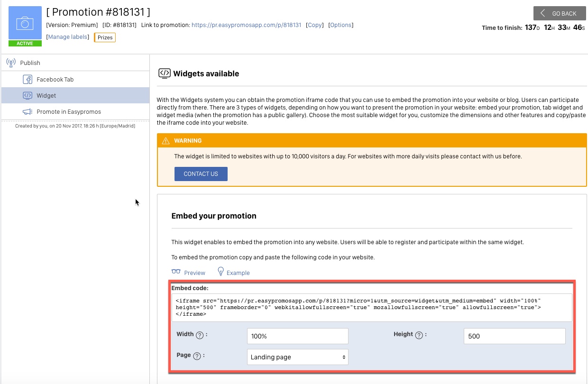Image resolution: width=588 pixels, height=384 pixels.
Task: Click the Prizes label tag
Action: pos(105,37)
